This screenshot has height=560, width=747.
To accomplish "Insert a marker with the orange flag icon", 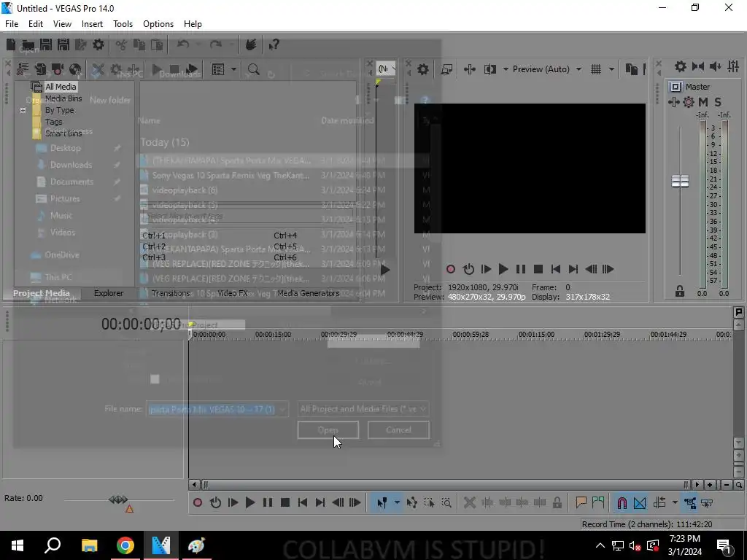I will [581, 502].
